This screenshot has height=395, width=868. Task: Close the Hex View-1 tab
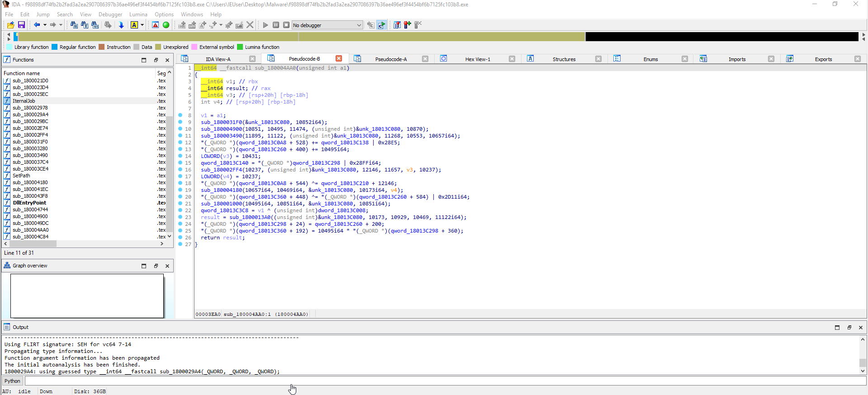(512, 59)
